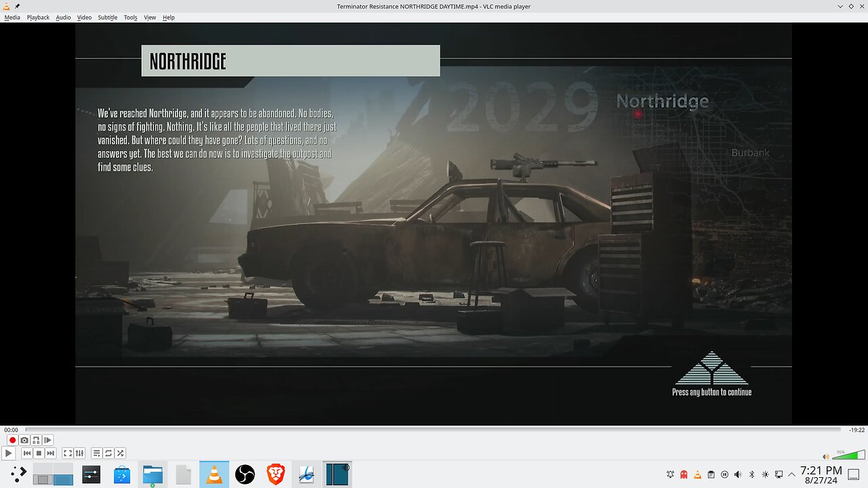Viewport: 868px width, 488px height.
Task: Toggle loop/repeat mode
Action: pos(108,453)
